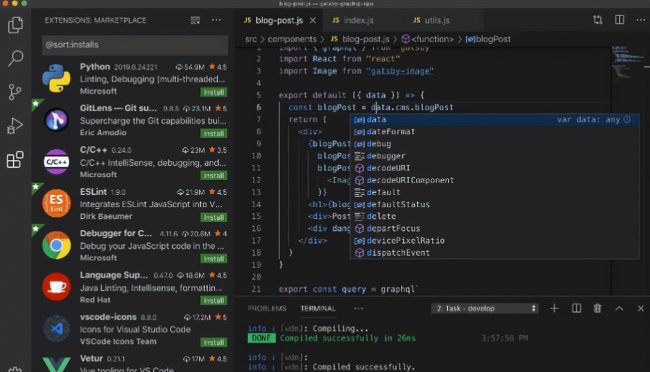This screenshot has width=650, height=372.
Task: Click the <function> breadcrumb segment
Action: point(428,39)
